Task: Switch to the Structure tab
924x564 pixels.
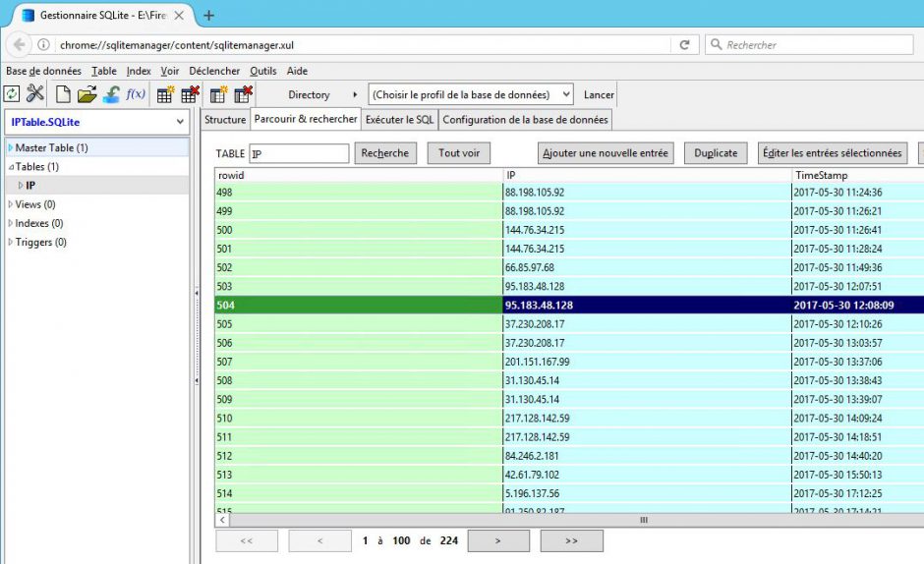Action: point(225,120)
